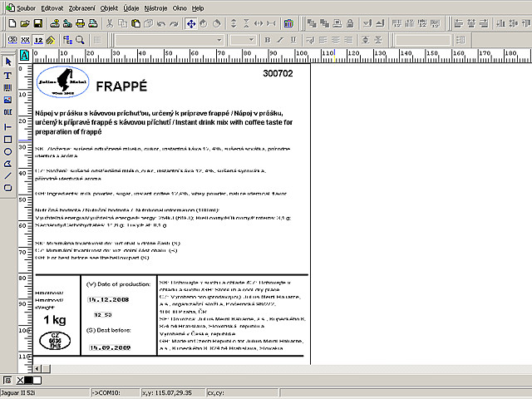This screenshot has width=532, height=399.
Task: Click the CZ oval certification mark
Action: point(55,341)
